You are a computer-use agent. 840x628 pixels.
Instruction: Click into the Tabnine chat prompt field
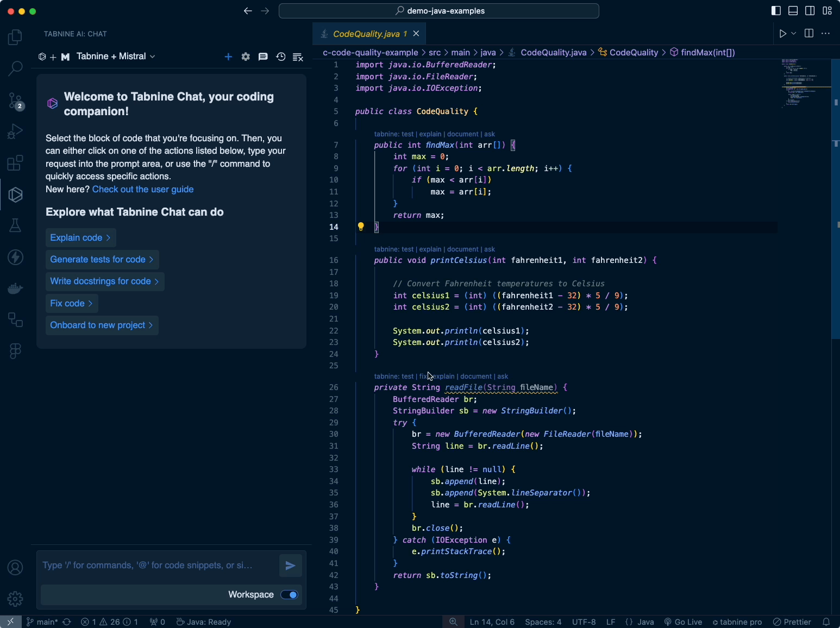tap(155, 566)
